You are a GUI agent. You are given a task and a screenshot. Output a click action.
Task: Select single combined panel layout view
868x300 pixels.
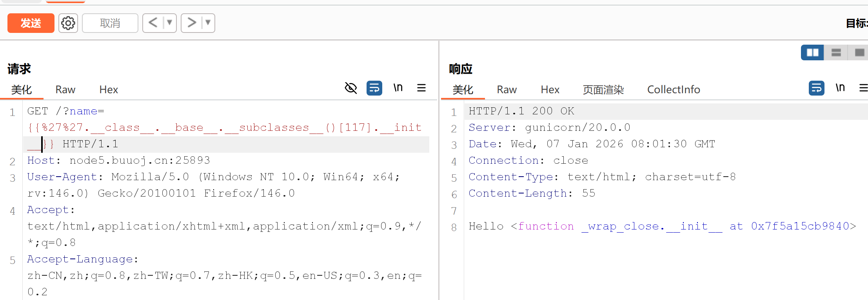859,52
